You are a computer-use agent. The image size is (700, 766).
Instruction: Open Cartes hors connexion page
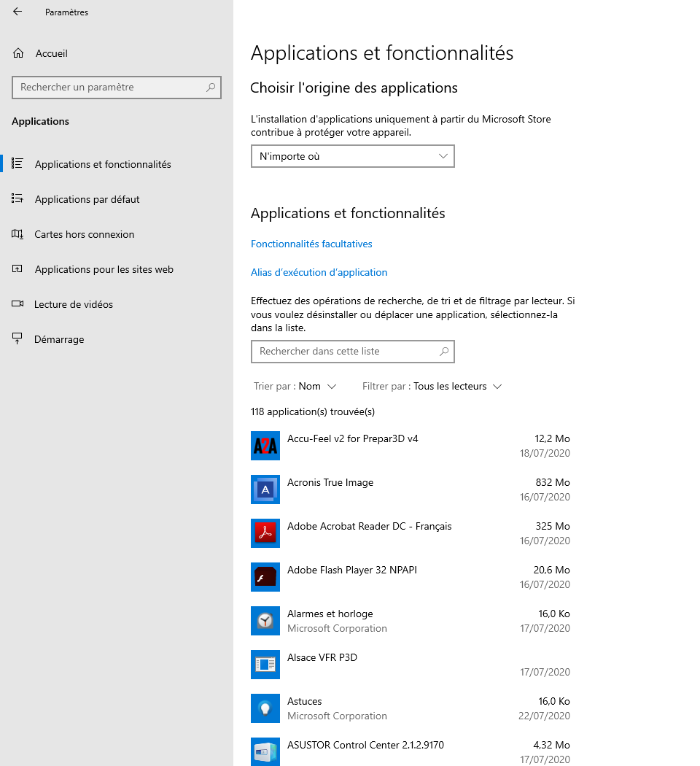(84, 234)
